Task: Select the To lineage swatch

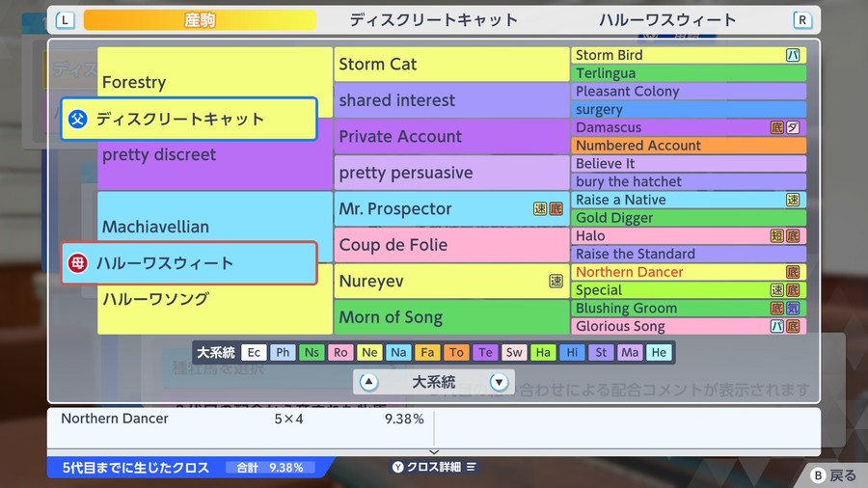Action: click(456, 352)
